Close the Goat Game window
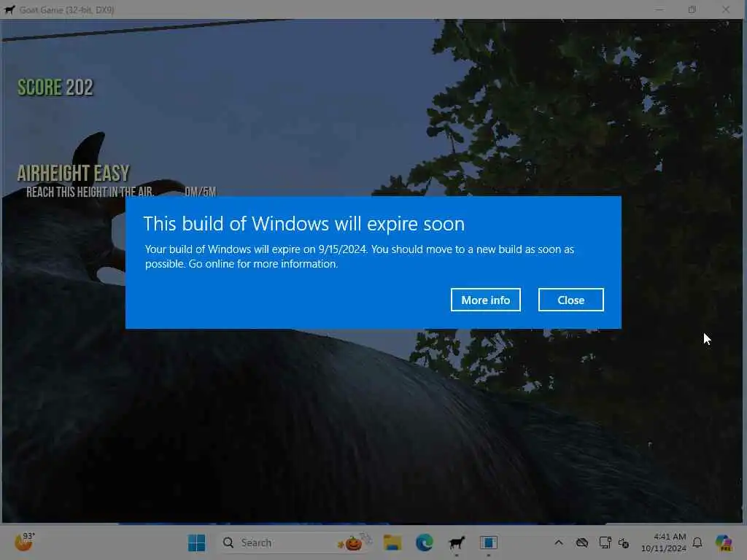 (726, 9)
